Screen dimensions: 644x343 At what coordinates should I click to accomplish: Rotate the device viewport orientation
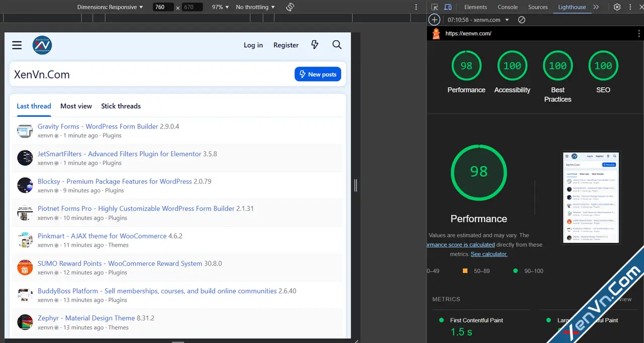(290, 7)
